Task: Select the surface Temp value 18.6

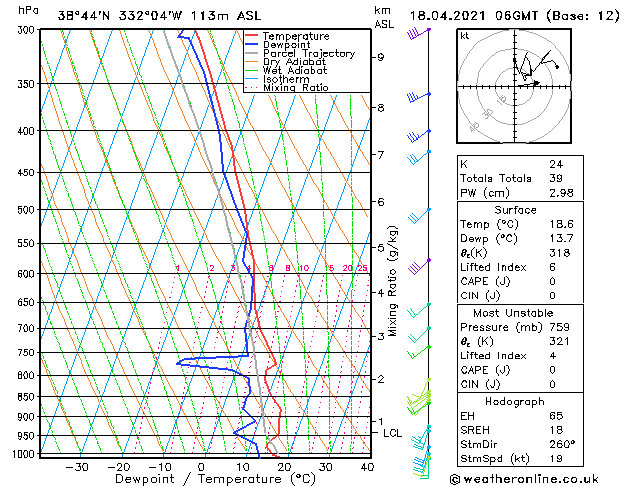Action: (561, 224)
